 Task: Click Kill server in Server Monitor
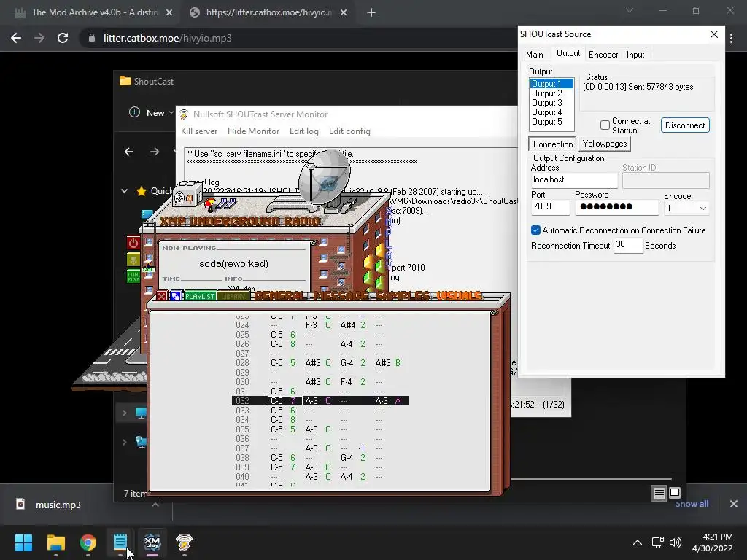[199, 131]
